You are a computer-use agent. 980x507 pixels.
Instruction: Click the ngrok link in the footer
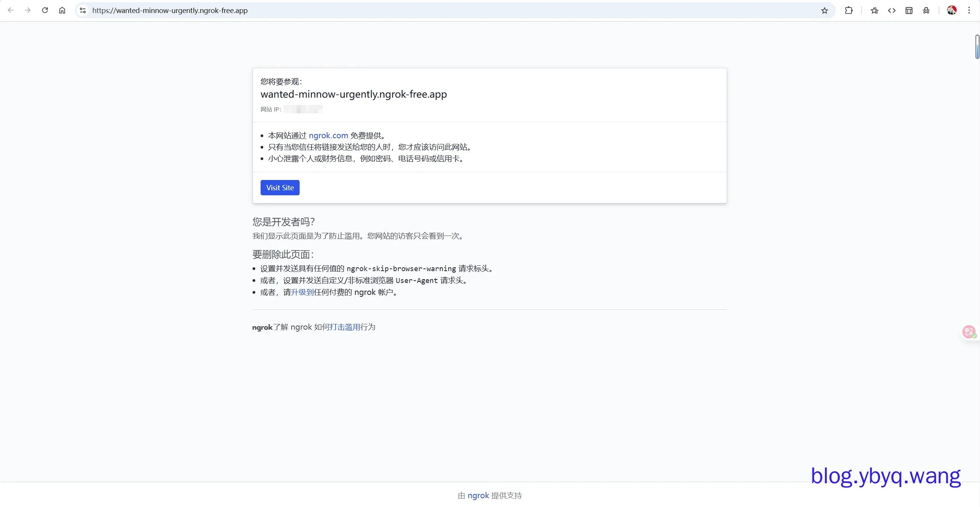[x=478, y=496]
